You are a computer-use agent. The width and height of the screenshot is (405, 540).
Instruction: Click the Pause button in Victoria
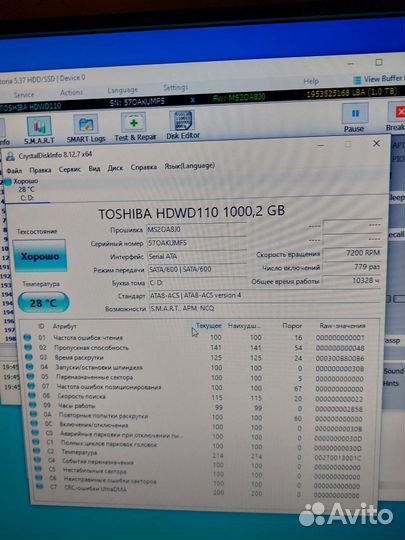pyautogui.click(x=354, y=118)
